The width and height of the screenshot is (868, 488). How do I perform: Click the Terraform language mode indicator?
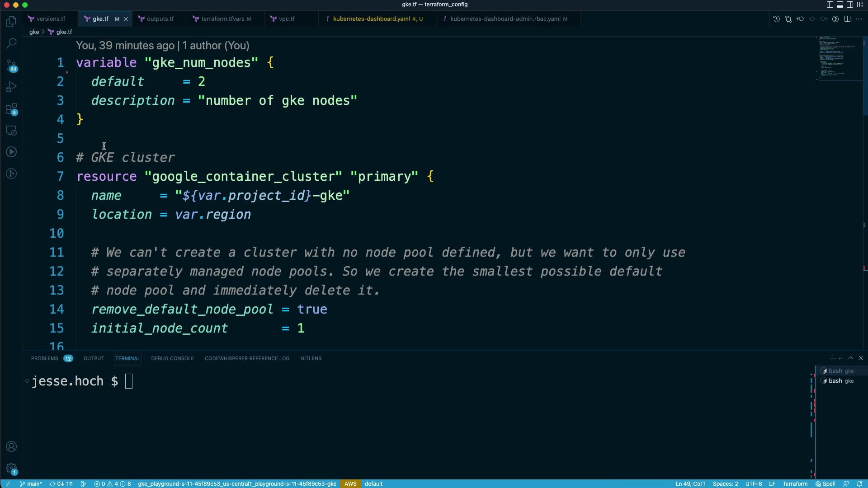coord(795,483)
